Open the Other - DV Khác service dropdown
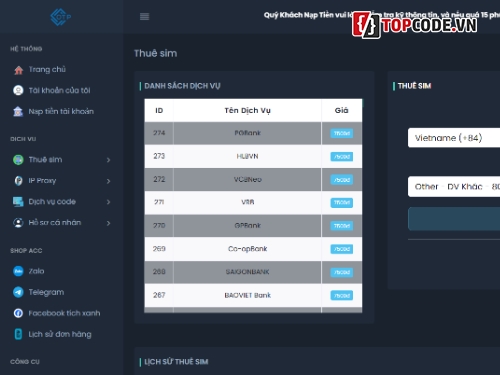This screenshot has width=500, height=375. click(454, 186)
